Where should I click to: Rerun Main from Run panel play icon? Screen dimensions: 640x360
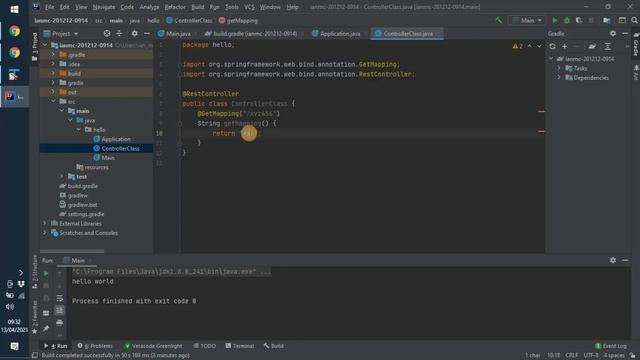[46, 273]
